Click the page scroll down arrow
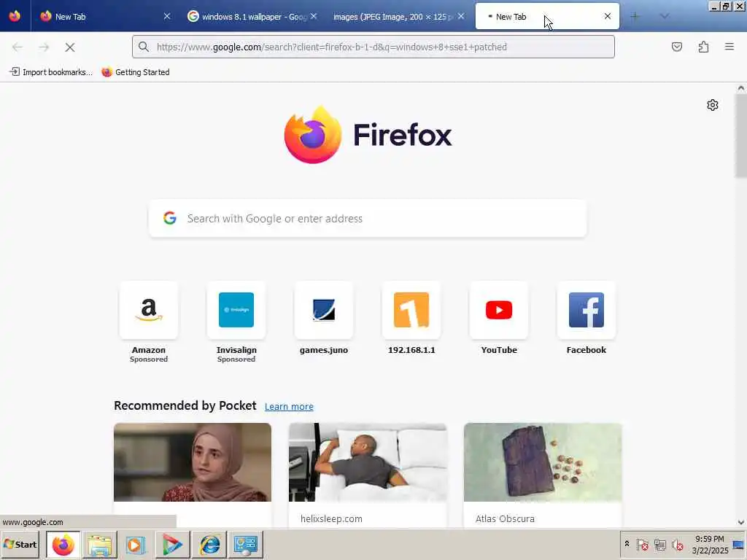Image resolution: width=747 pixels, height=560 pixels. click(x=741, y=522)
